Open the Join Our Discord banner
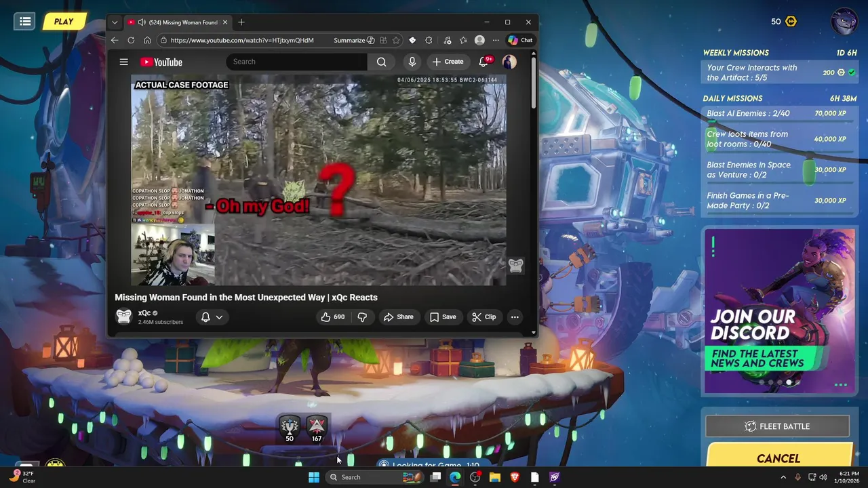 pos(779,311)
